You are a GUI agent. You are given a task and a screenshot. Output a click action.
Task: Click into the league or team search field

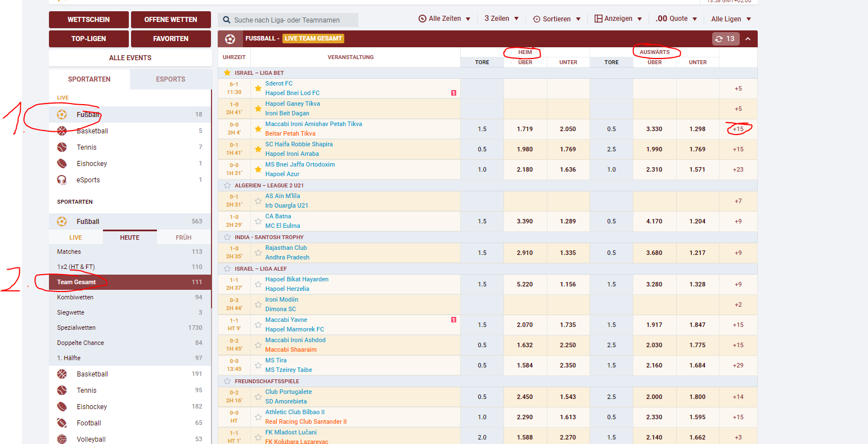coord(288,20)
